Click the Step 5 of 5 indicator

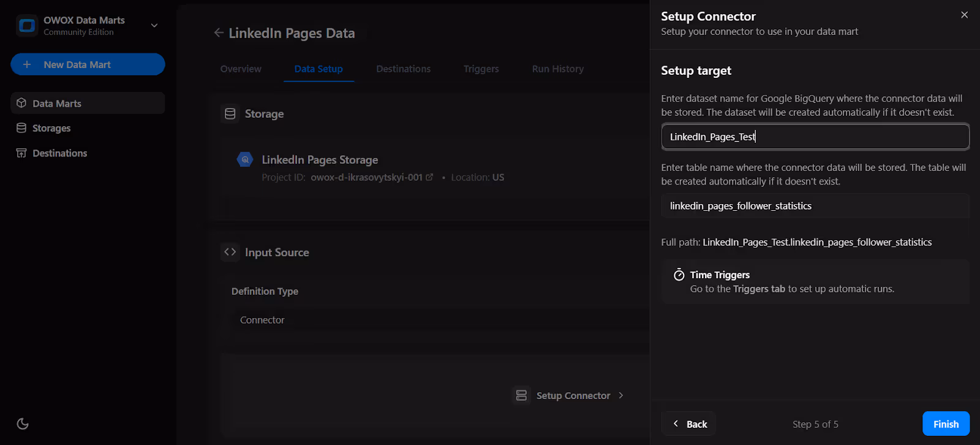[x=815, y=424]
